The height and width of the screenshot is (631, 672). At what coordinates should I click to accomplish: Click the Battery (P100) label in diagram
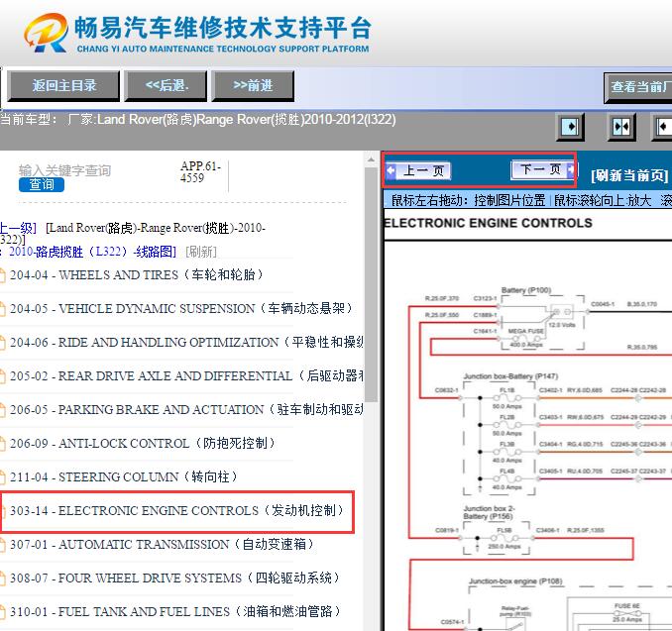click(x=526, y=290)
